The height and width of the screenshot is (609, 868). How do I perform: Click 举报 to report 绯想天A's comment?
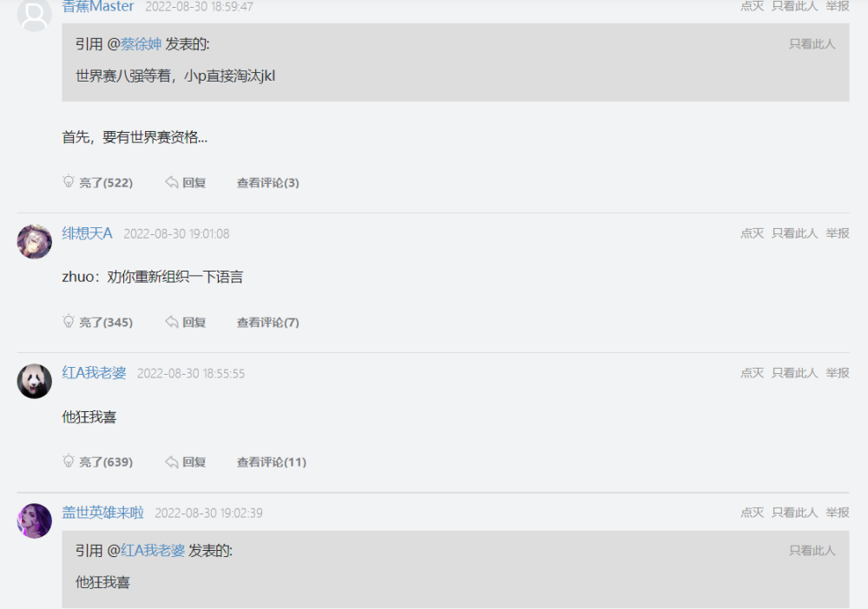tap(838, 233)
